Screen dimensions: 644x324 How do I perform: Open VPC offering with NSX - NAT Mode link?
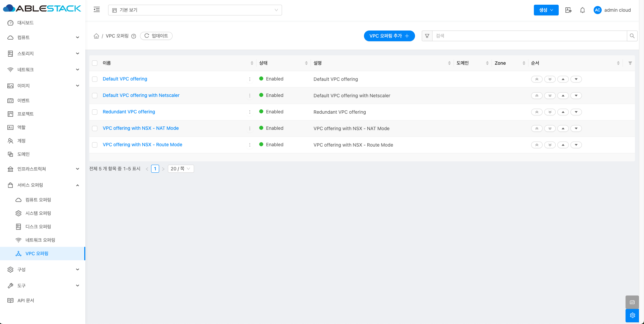point(141,128)
